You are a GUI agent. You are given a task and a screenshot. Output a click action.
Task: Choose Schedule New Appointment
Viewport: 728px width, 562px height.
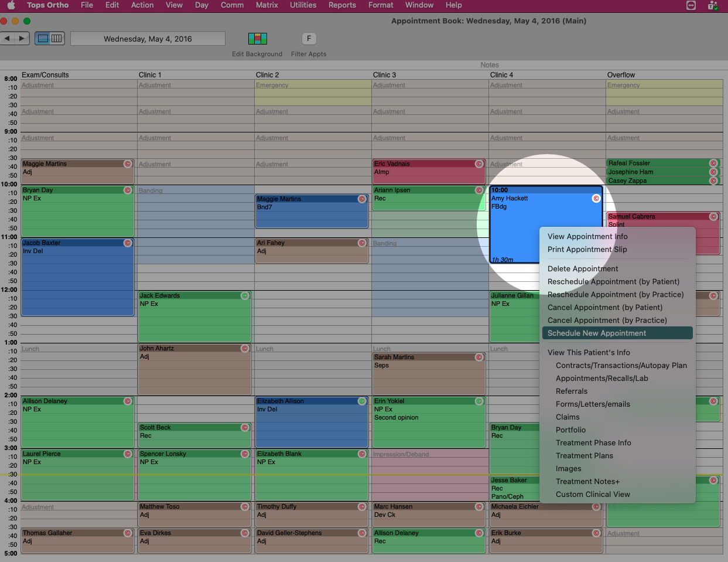[617, 333]
